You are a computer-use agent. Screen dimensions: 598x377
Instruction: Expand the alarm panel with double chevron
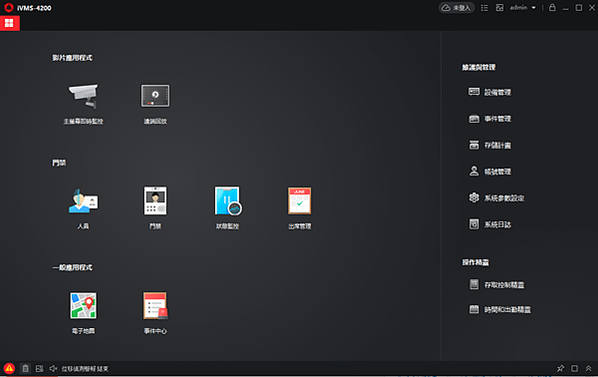click(x=588, y=369)
